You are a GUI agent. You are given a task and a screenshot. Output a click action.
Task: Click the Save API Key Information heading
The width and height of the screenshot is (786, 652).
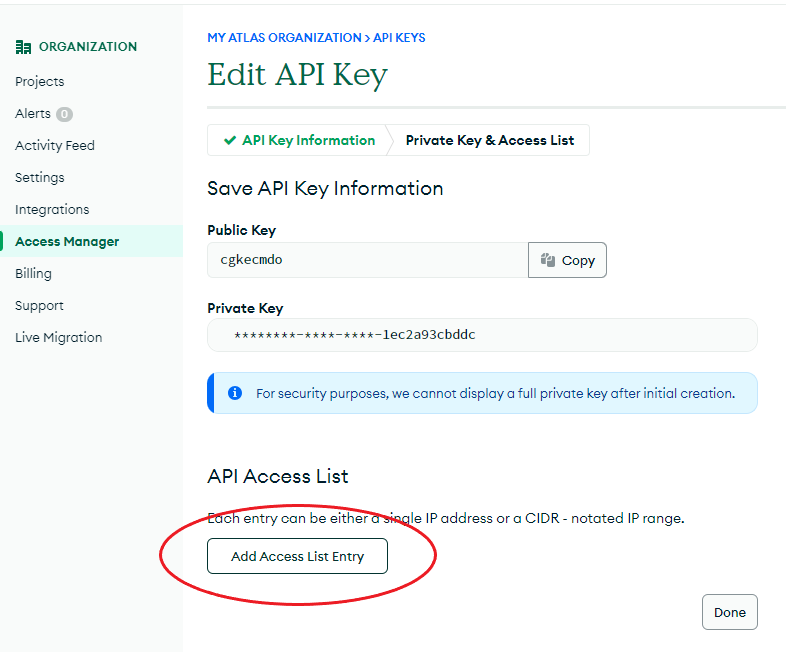(325, 189)
